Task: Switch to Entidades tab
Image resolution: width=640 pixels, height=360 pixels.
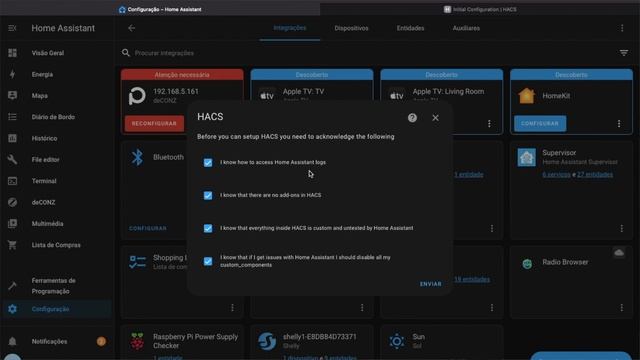Action: coord(410,28)
